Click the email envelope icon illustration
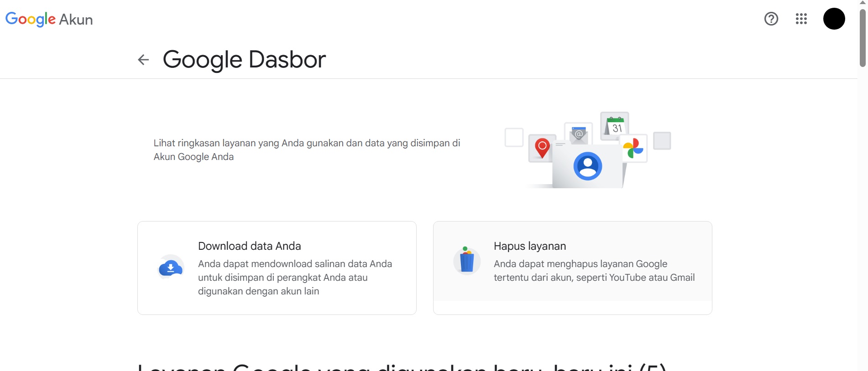This screenshot has height=371, width=868. point(578,134)
